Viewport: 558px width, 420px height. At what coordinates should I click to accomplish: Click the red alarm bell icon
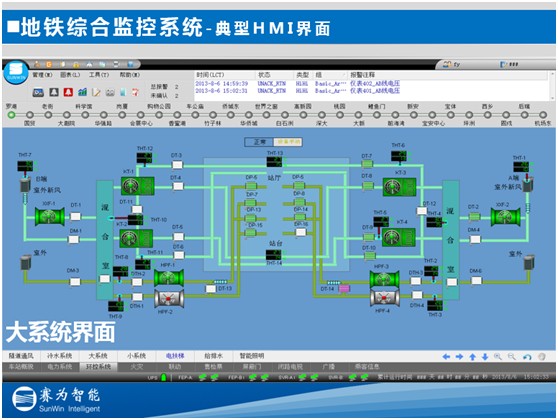tap(68, 93)
